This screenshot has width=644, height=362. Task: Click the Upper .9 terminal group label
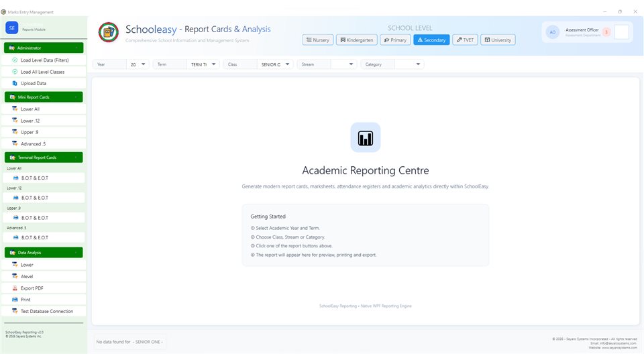13,208
